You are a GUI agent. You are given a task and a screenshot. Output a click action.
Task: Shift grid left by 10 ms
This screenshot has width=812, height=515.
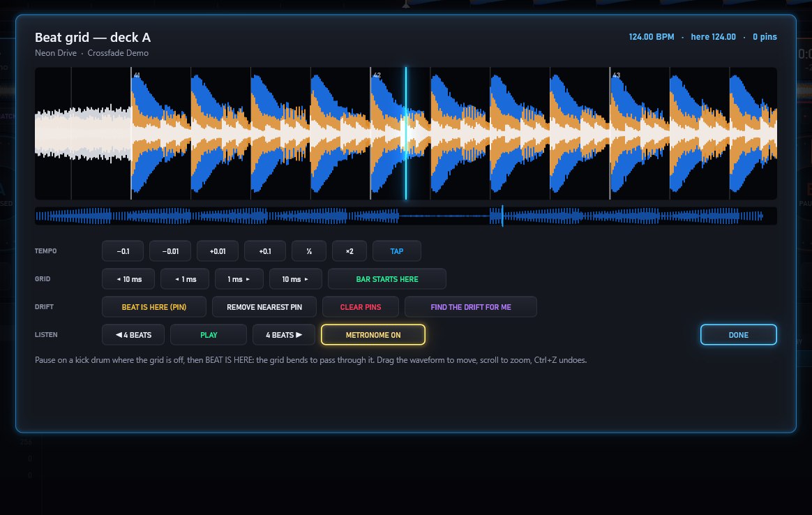click(x=128, y=279)
